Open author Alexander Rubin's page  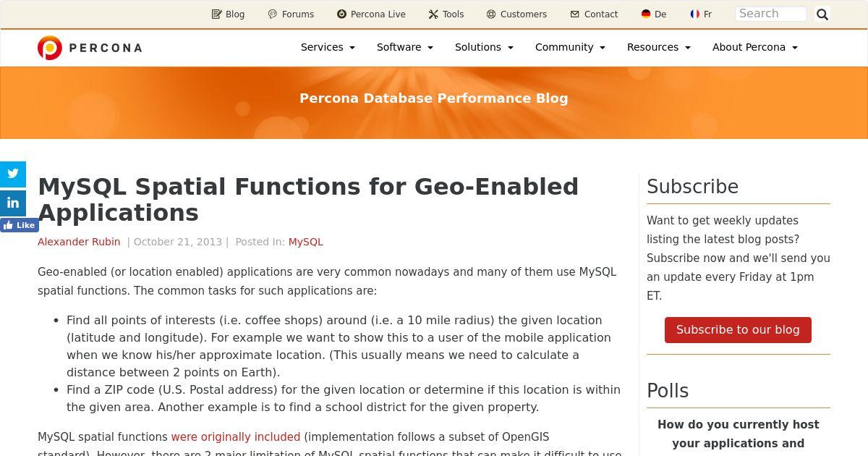click(79, 242)
